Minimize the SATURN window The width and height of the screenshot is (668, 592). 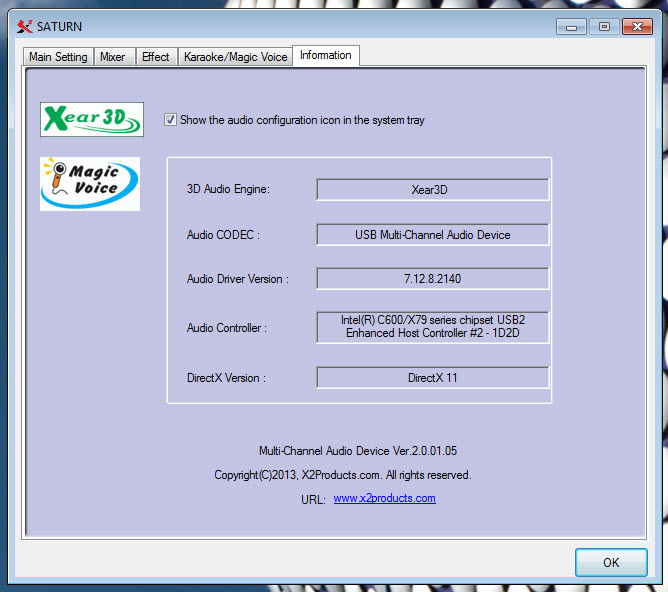pyautogui.click(x=571, y=27)
